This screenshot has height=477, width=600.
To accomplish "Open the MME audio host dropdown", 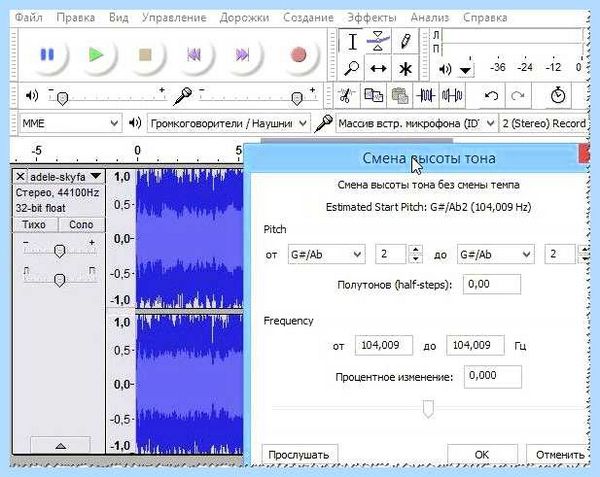I will pos(71,123).
